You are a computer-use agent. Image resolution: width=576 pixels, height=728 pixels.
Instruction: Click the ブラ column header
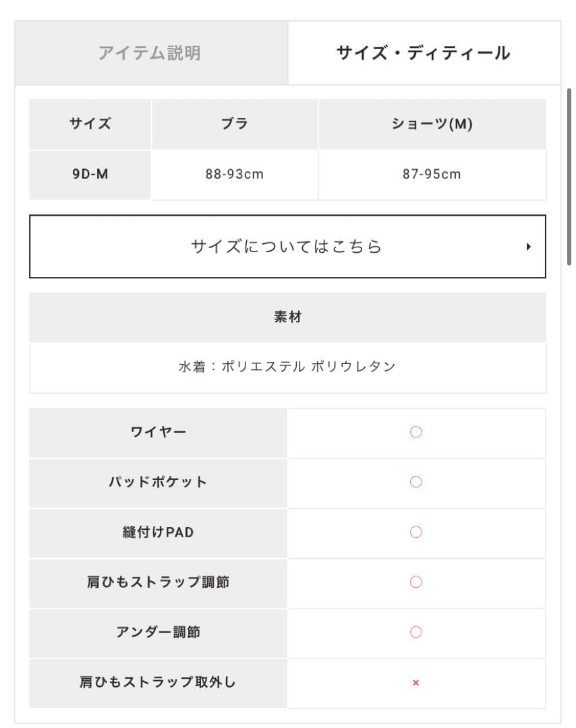[235, 124]
